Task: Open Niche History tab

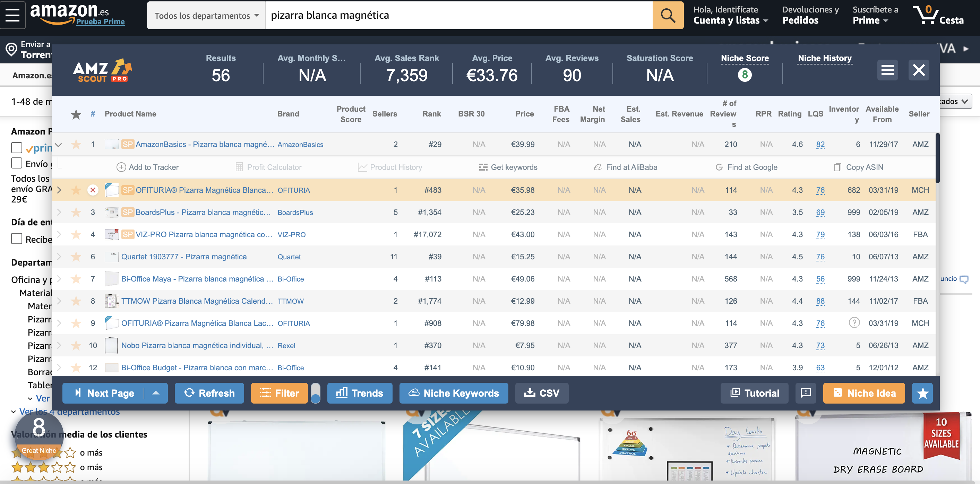Action: [825, 58]
